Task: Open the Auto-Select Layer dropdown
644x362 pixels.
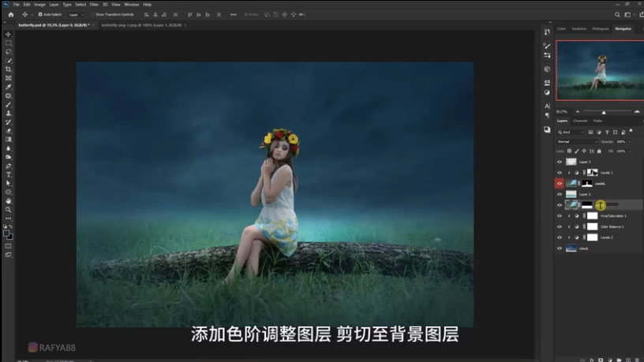Action: [x=76, y=15]
